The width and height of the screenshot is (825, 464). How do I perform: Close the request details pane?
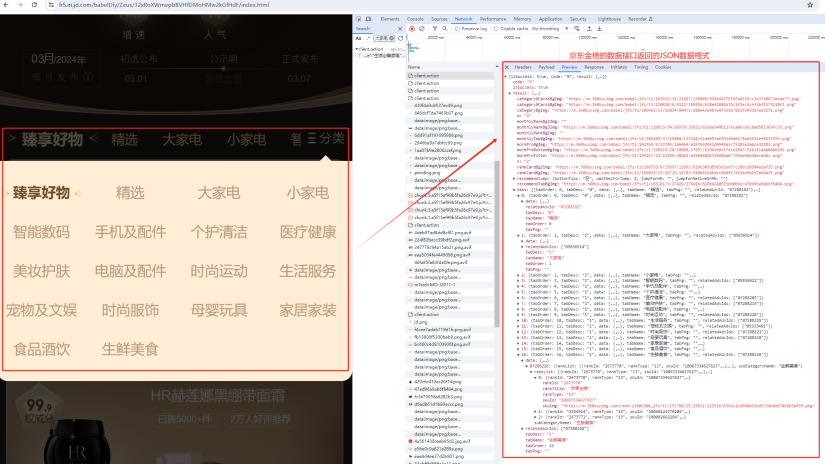click(x=507, y=67)
